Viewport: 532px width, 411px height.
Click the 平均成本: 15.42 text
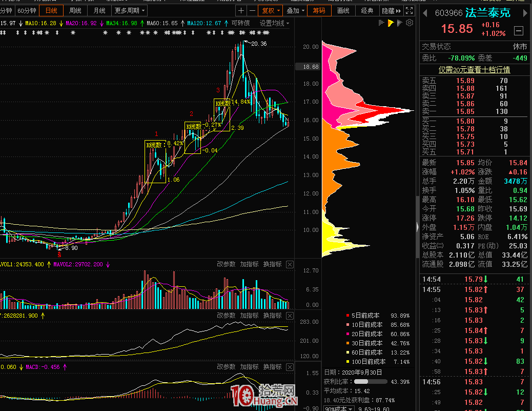click(347, 391)
